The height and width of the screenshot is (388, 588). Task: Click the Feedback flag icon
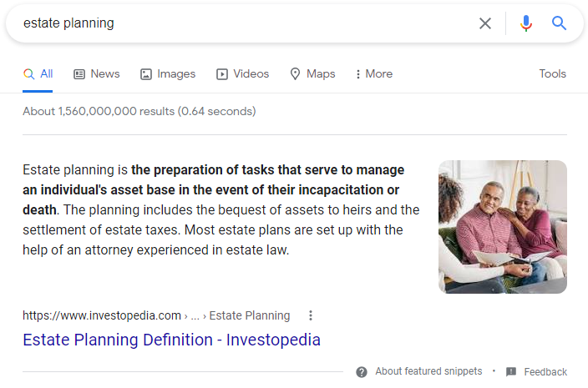pos(511,372)
